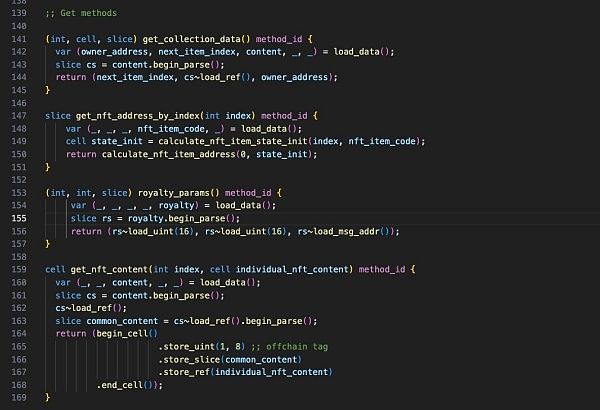Click common_content variable on line 163
Viewport: 600px width, 410px height.
pos(122,321)
